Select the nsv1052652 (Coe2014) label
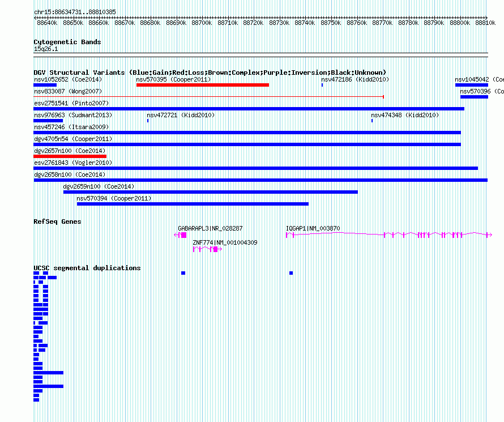 68,79
